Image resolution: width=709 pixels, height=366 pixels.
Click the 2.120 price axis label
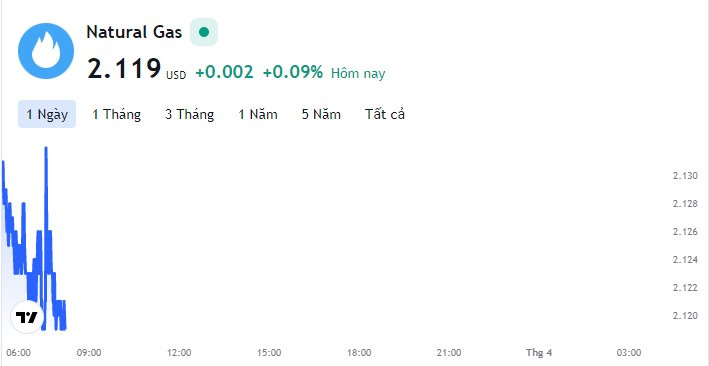click(685, 316)
